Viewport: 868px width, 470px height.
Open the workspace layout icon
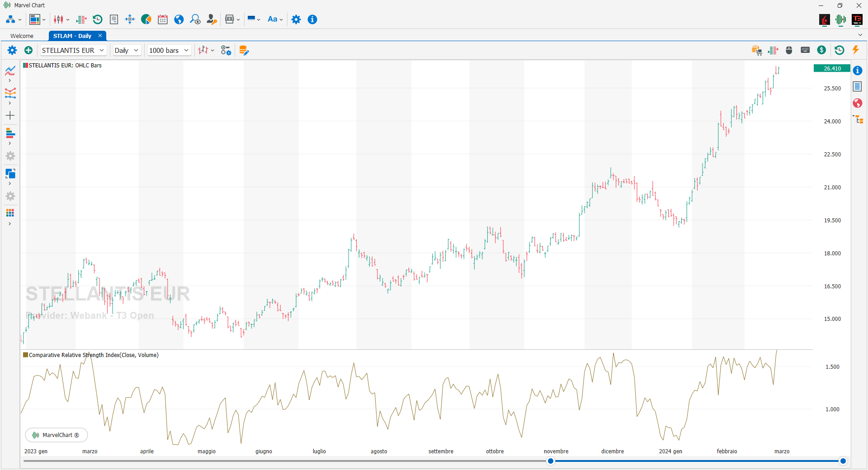pyautogui.click(x=35, y=19)
